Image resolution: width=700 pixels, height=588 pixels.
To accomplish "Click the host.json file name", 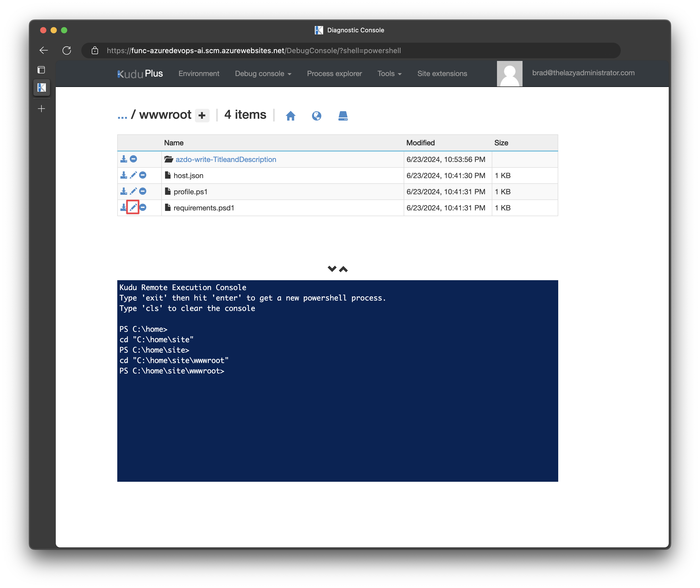I will (188, 176).
